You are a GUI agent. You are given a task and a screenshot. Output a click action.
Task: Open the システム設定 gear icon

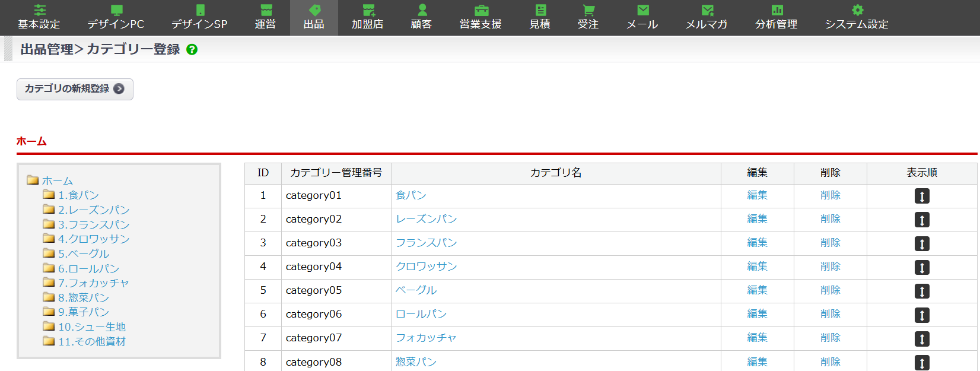pyautogui.click(x=857, y=10)
